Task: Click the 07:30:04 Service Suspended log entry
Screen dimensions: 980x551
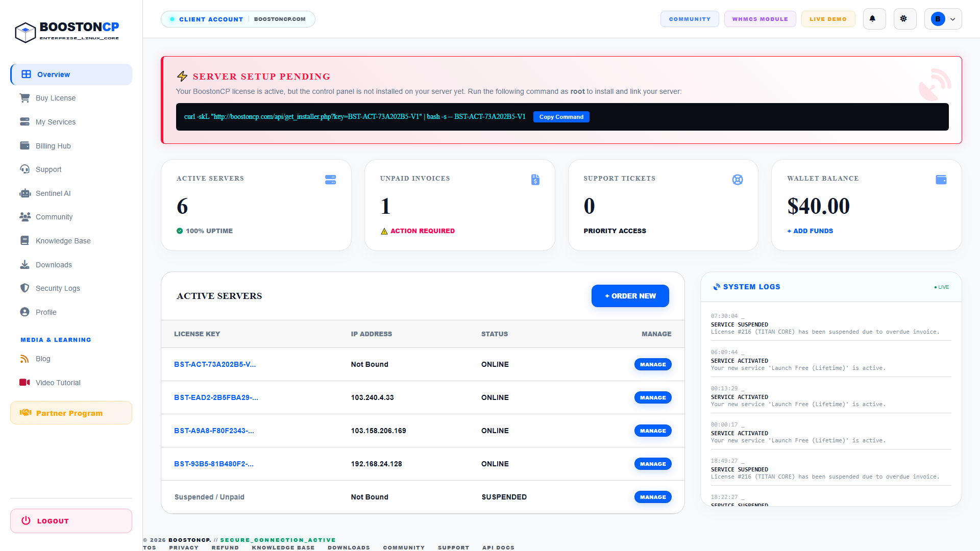Action: coord(830,324)
